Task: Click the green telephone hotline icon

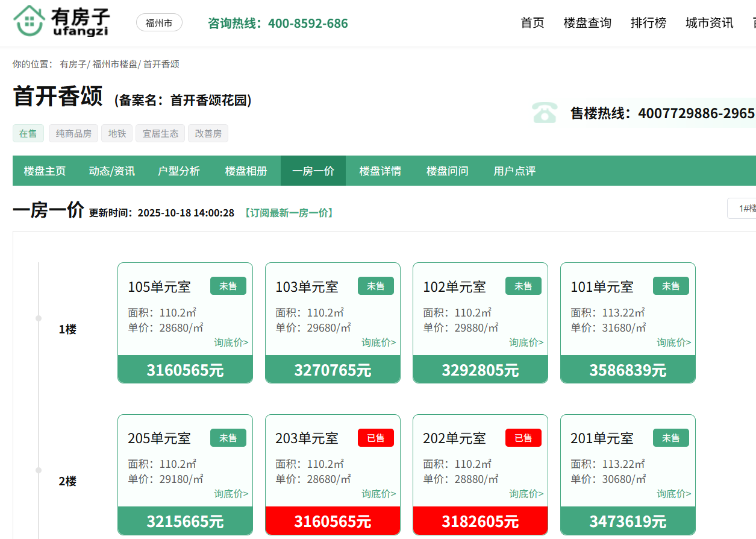Action: pyautogui.click(x=544, y=113)
